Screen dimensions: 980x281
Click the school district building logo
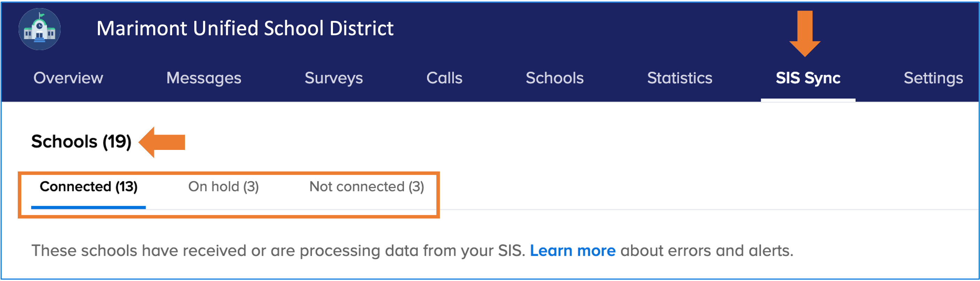point(40,29)
